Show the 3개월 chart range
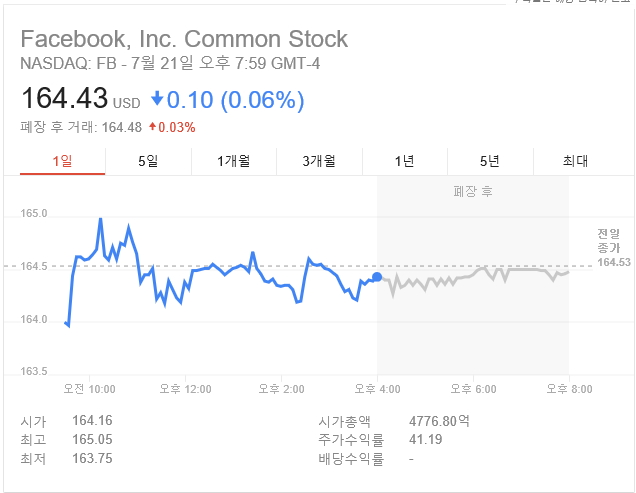Image resolution: width=636 pixels, height=493 pixels. [x=319, y=161]
